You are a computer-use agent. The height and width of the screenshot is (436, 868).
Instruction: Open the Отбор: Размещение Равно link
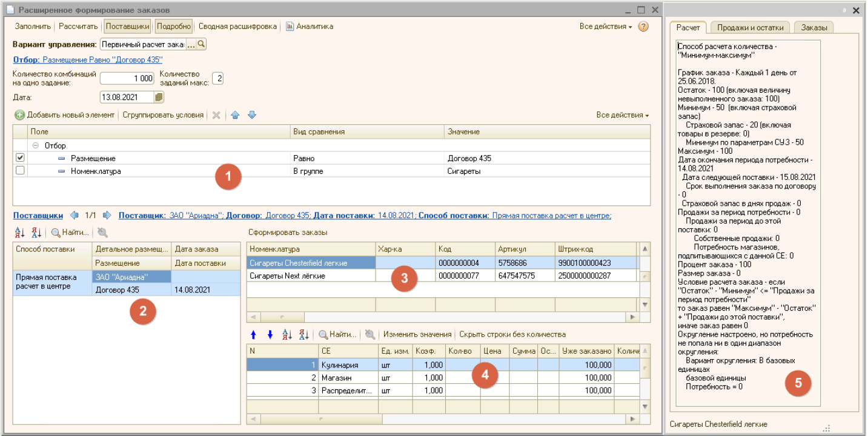pyautogui.click(x=87, y=60)
